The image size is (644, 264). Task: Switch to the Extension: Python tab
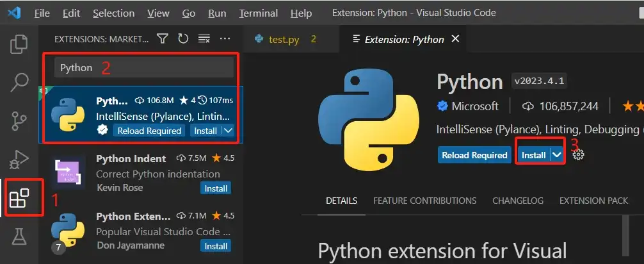404,39
